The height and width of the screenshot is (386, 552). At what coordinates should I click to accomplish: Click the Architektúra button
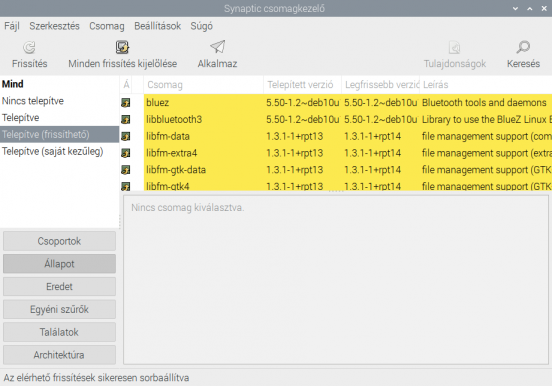click(x=59, y=355)
